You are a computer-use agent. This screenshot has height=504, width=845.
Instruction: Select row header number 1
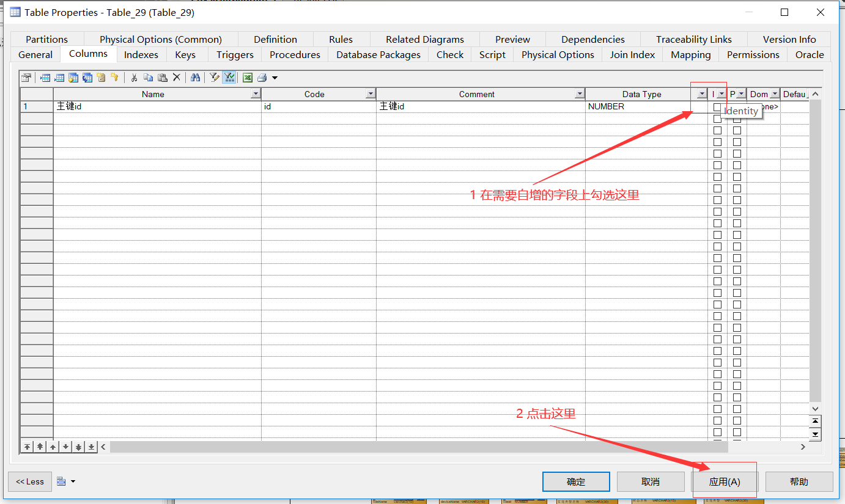pyautogui.click(x=37, y=106)
